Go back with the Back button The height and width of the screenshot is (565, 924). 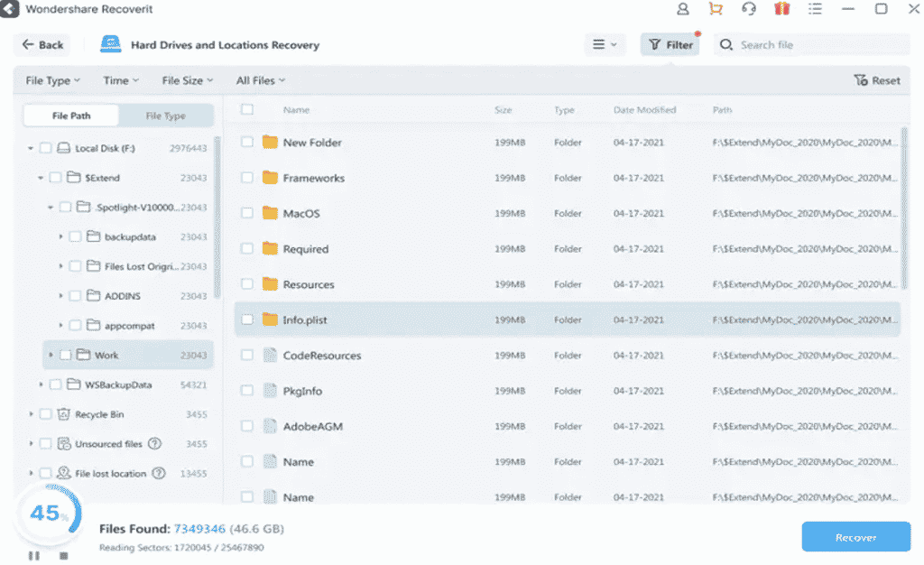coord(42,45)
